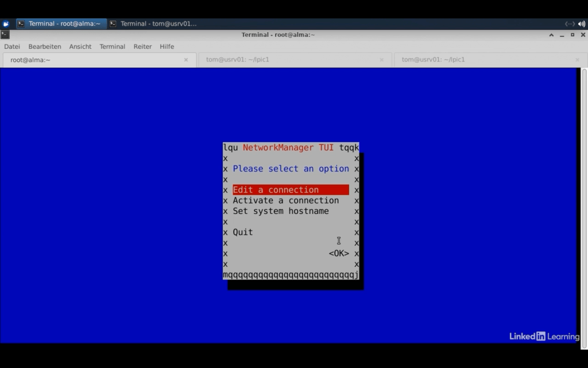Click the volume speaker icon in panel
Image resolution: width=588 pixels, height=368 pixels.
pos(582,24)
